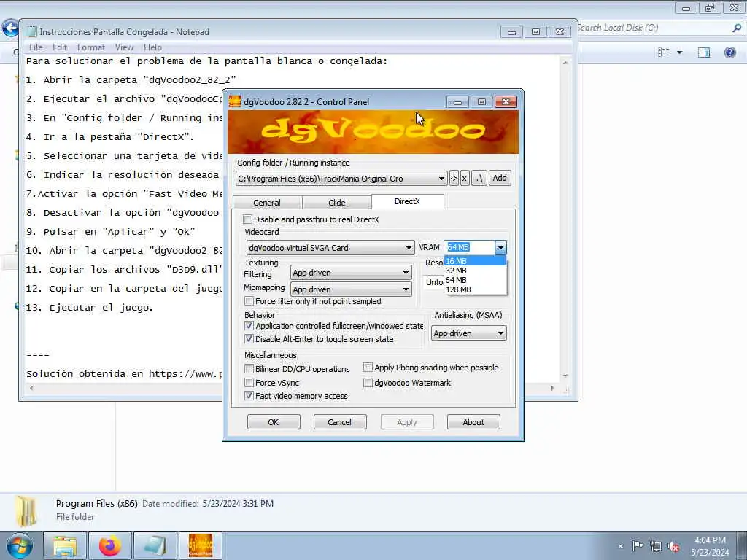This screenshot has width=747, height=560.
Task: Click Add next to config folder
Action: click(x=500, y=178)
